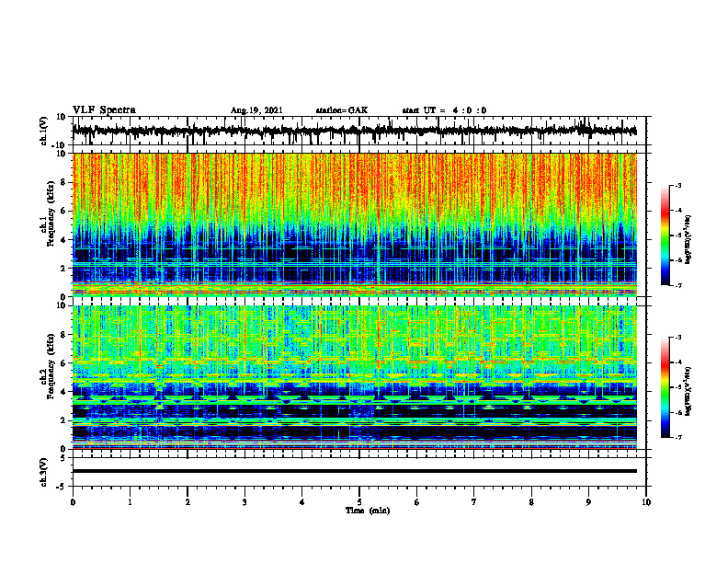The height and width of the screenshot is (563, 728).
Task: Click the "3" tick on the Time axis
Action: [245, 502]
